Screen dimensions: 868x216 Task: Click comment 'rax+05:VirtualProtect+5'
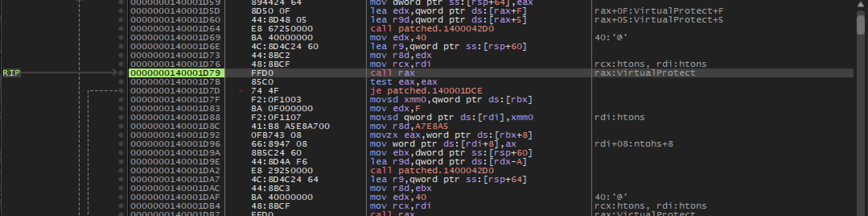click(658, 20)
